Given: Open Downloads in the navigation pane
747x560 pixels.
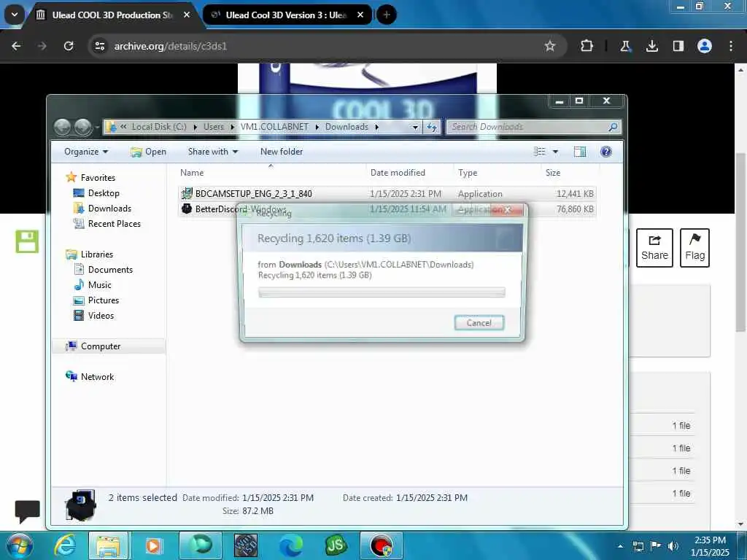Looking at the screenshot, I should click(x=109, y=208).
